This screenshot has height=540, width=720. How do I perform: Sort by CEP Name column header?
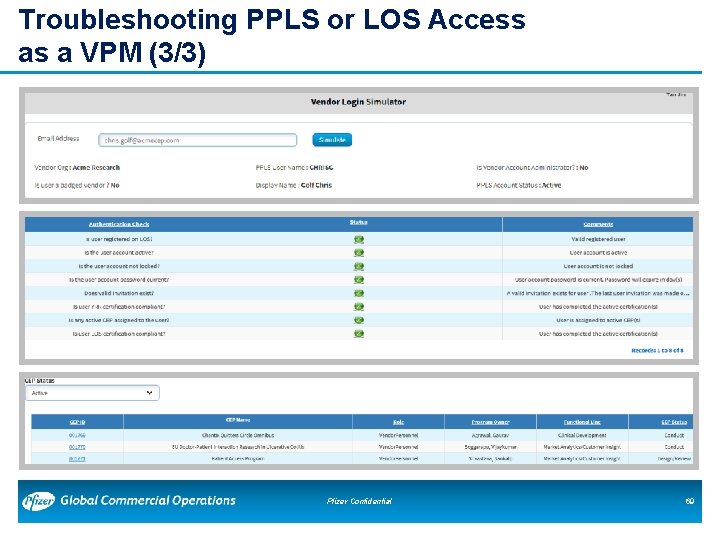[238, 420]
